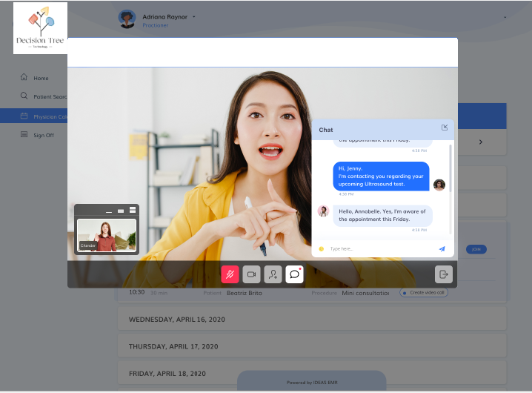Screen dimensions: 532x393
Task: Send the chat message with paper plane
Action: [442, 249]
